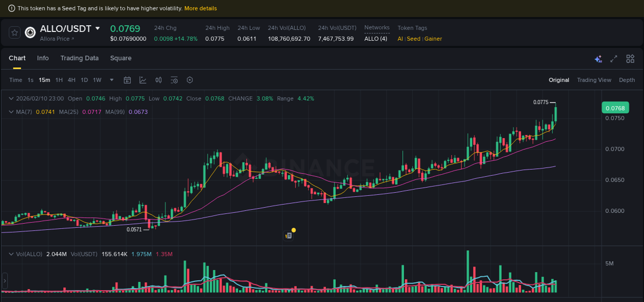Open the AI analysis assistant icon
This screenshot has height=302, width=644.
598,59
